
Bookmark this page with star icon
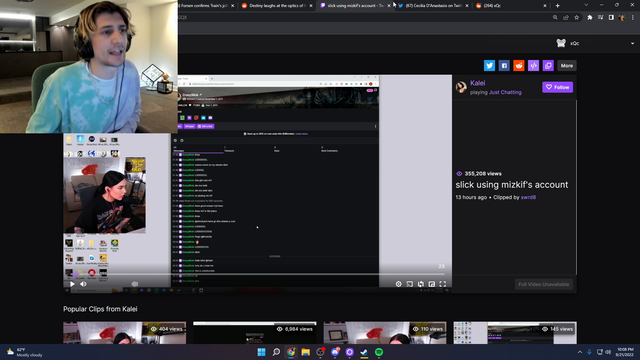[x=576, y=18]
